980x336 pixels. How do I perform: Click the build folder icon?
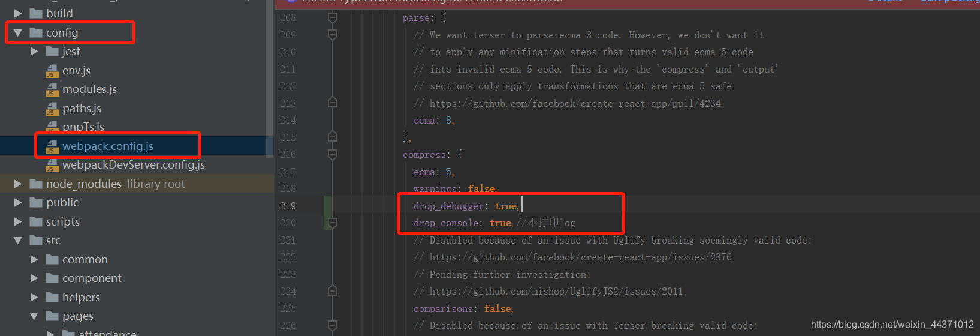pos(36,13)
